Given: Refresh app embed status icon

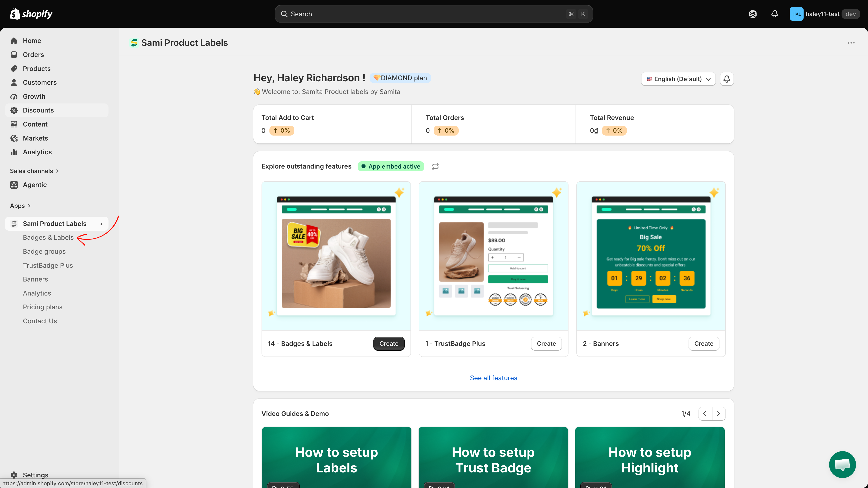Looking at the screenshot, I should (435, 166).
